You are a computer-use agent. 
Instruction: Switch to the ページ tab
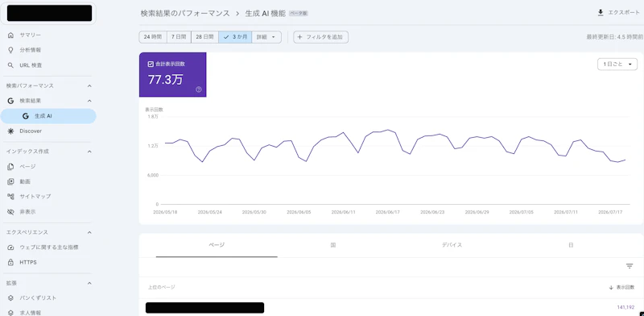[217, 245]
